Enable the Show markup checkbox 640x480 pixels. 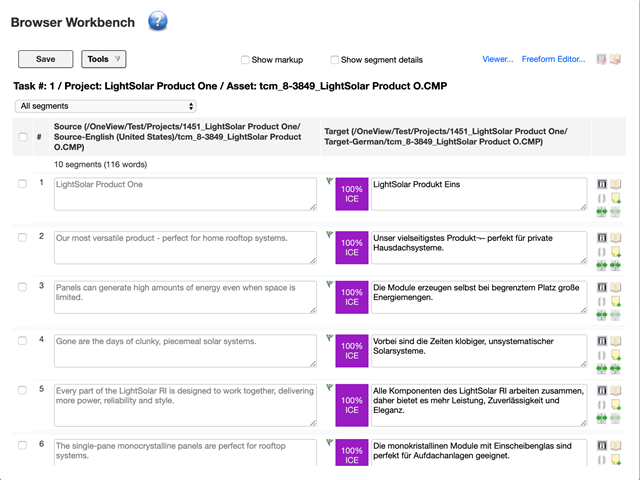(x=245, y=60)
